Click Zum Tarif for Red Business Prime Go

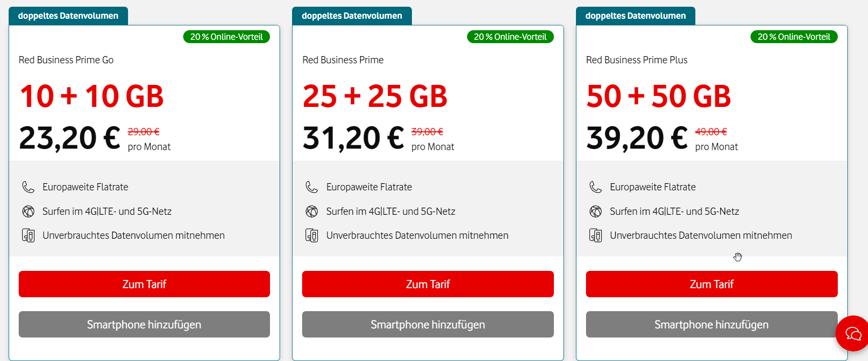(144, 284)
